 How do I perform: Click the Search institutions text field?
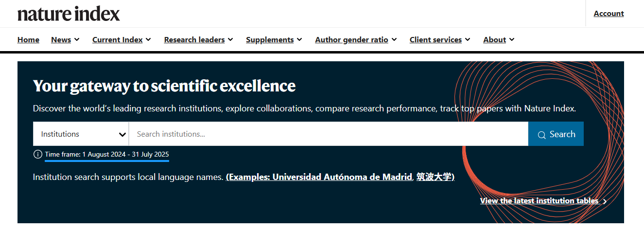click(328, 134)
